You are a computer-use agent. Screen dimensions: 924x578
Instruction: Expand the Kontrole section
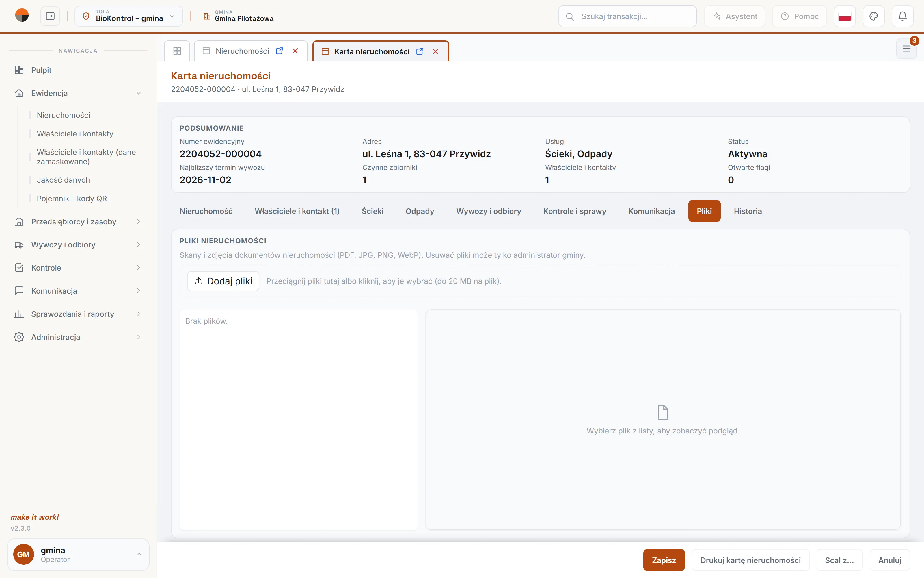tap(78, 268)
